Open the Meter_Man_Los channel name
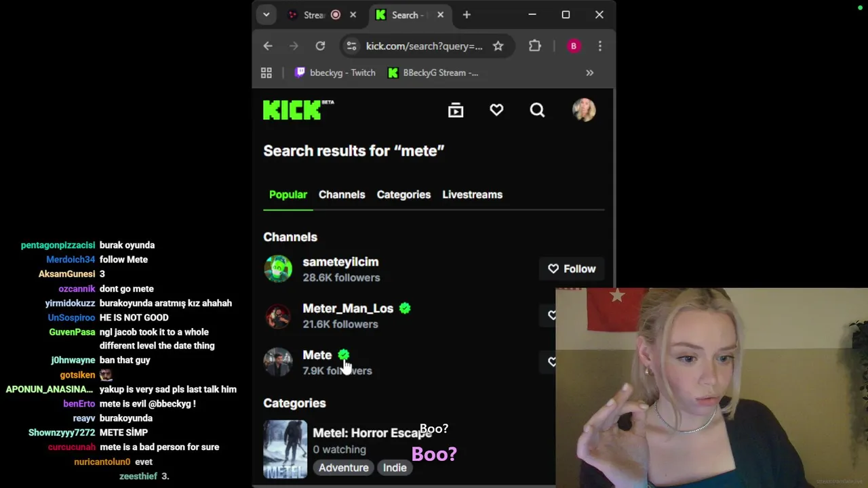The image size is (868, 488). coord(348,308)
